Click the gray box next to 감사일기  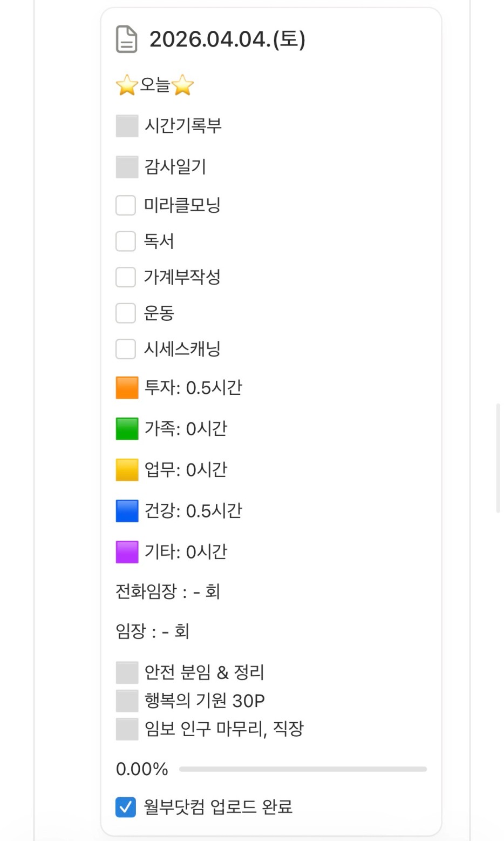click(x=127, y=167)
